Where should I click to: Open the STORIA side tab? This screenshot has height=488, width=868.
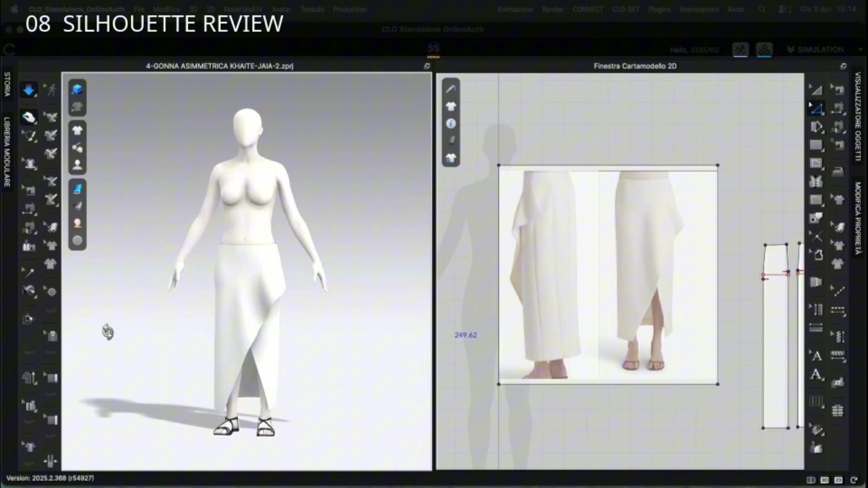pyautogui.click(x=7, y=84)
